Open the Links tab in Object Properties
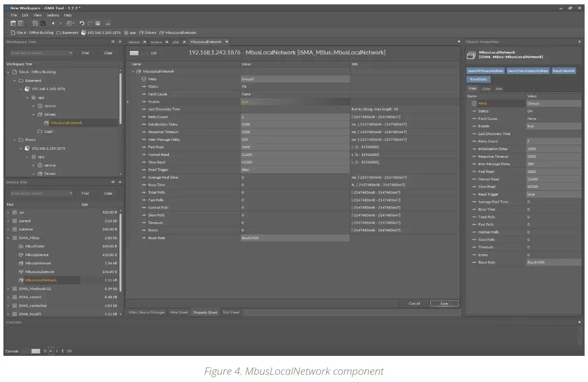The image size is (588, 382). 486,89
